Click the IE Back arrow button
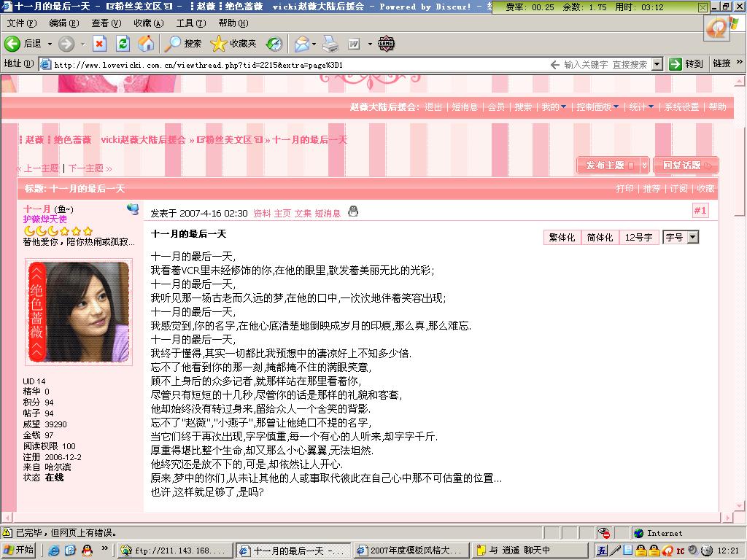The height and width of the screenshot is (560, 747). [x=12, y=44]
